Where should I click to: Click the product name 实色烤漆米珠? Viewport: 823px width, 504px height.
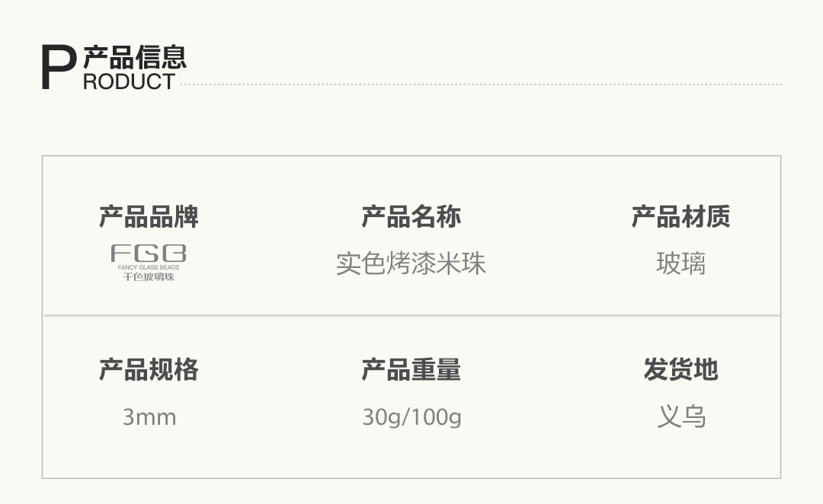click(x=411, y=263)
